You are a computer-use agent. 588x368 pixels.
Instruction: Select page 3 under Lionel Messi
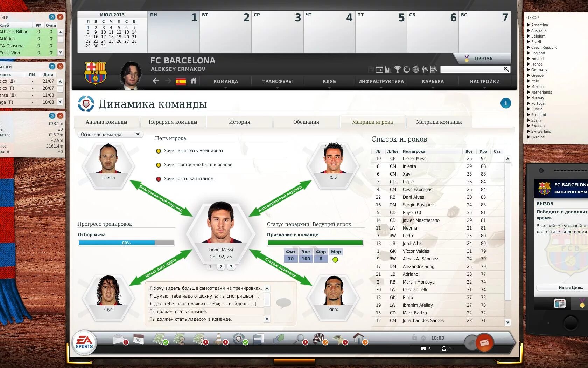point(231,267)
